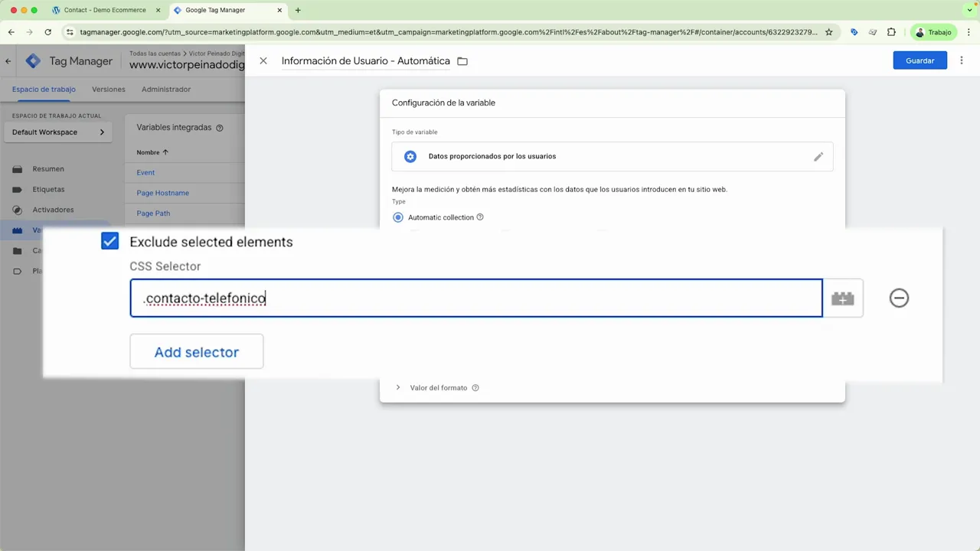Open the folder icon next to variable title
Image resolution: width=980 pixels, height=551 pixels.
tap(462, 60)
